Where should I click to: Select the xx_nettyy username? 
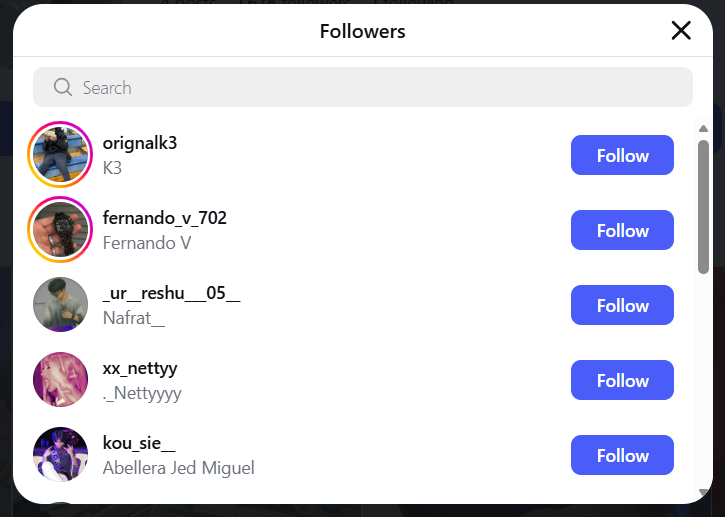[x=140, y=368]
